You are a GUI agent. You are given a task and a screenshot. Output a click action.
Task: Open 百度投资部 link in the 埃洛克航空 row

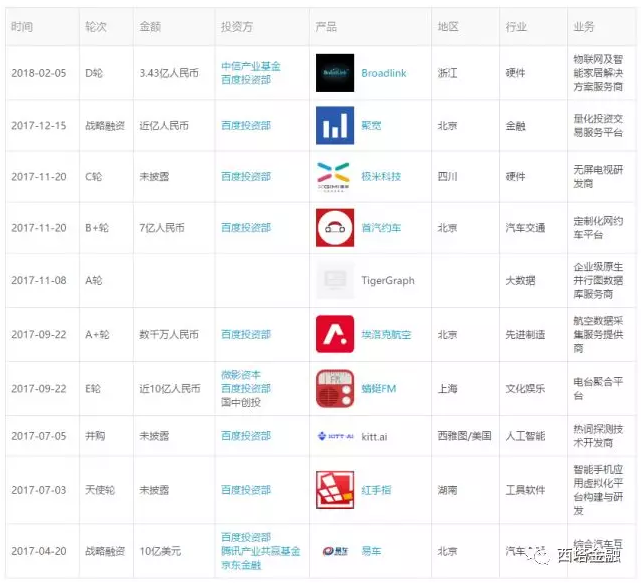(246, 335)
